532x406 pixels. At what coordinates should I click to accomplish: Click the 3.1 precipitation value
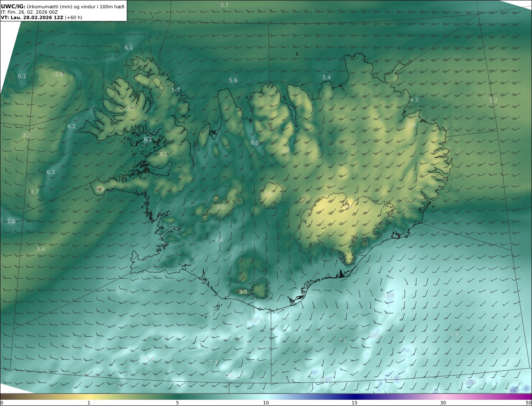(163, 154)
